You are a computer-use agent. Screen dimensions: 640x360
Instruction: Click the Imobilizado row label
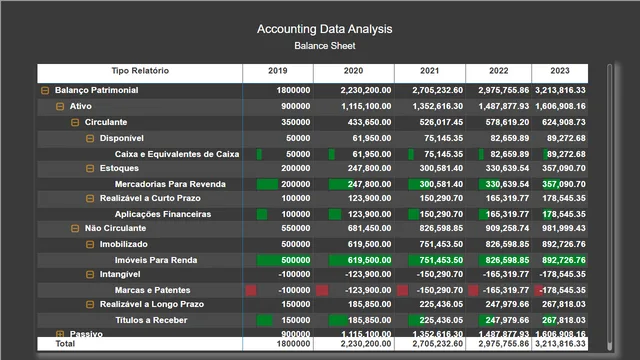[x=124, y=244]
